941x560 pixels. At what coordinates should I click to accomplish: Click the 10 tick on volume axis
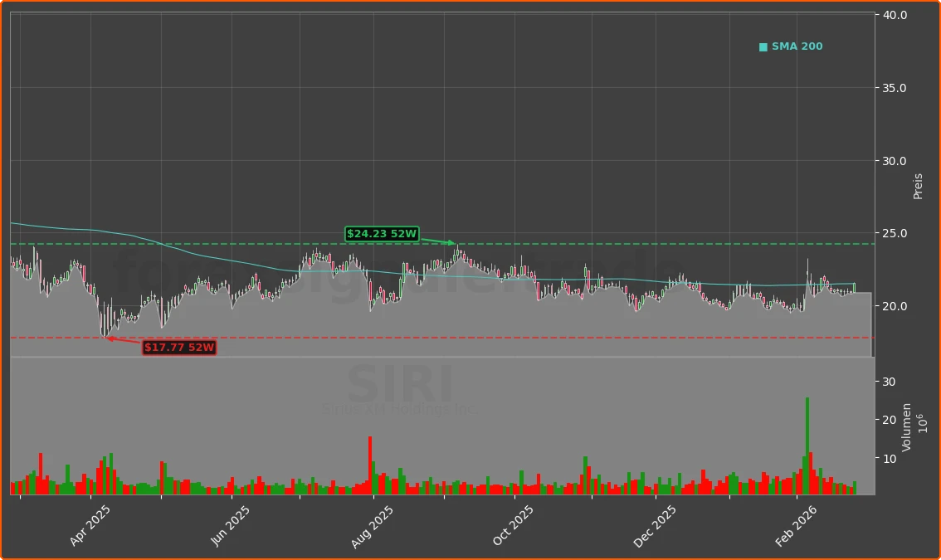pos(888,458)
